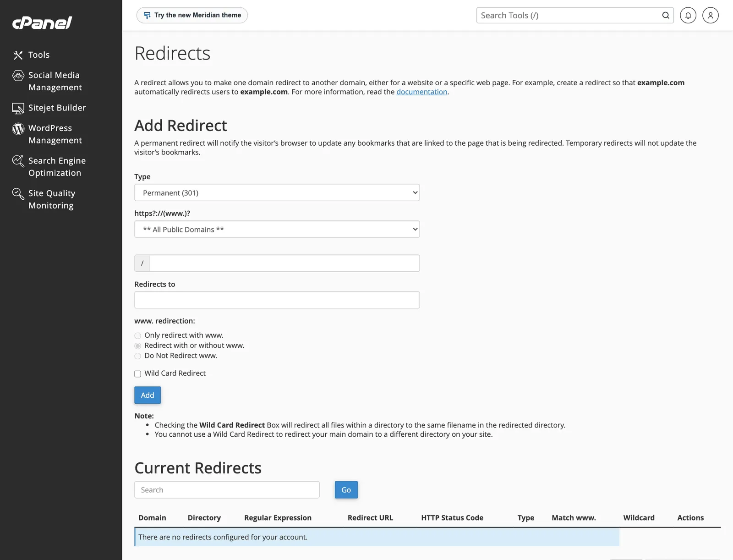This screenshot has height=560, width=733.
Task: Open the All Public Domains dropdown
Action: (277, 229)
